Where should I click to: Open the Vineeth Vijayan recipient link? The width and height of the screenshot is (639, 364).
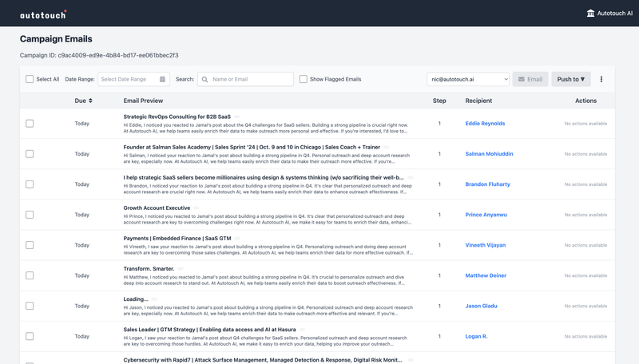click(x=485, y=245)
